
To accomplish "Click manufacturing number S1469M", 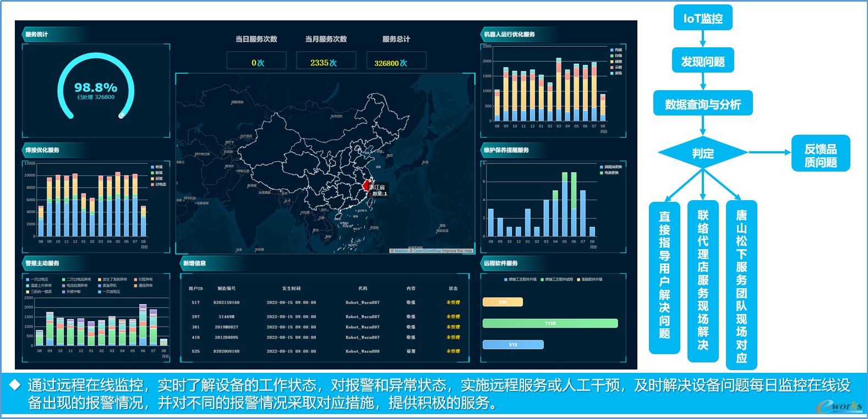I will 227,317.
